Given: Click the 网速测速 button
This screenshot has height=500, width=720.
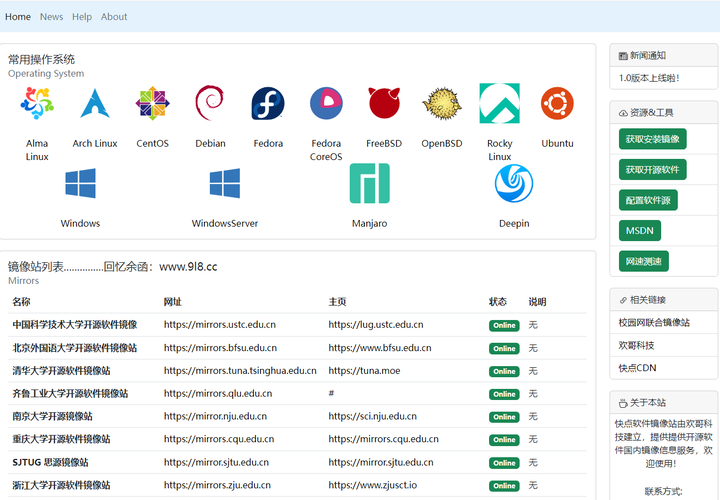Looking at the screenshot, I should (x=644, y=261).
